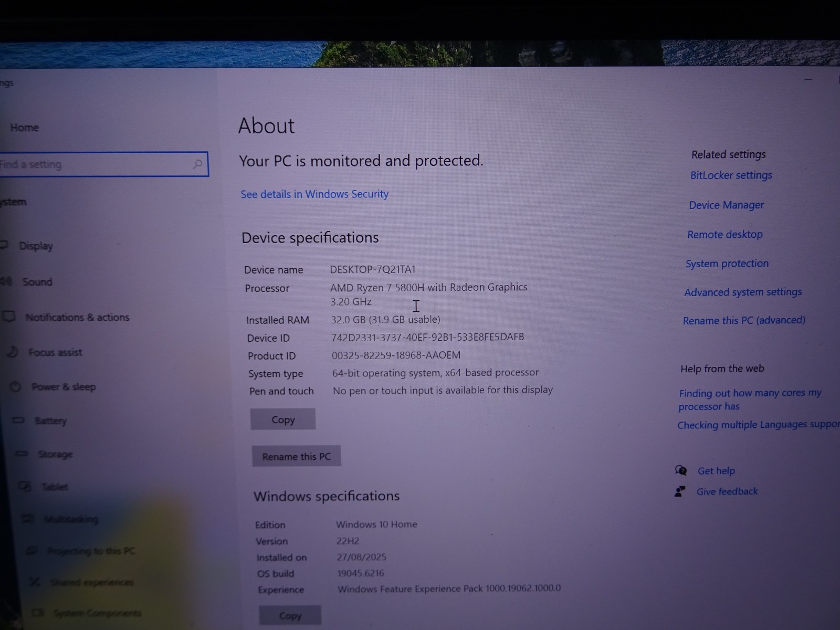Viewport: 840px width, 630px height.
Task: Click Rename this PC button
Action: [x=296, y=456]
